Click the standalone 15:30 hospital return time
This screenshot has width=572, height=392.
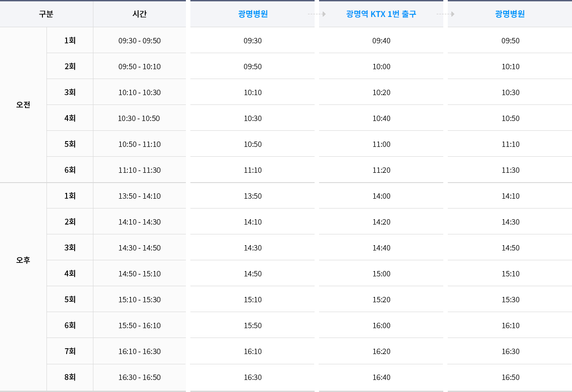510,300
